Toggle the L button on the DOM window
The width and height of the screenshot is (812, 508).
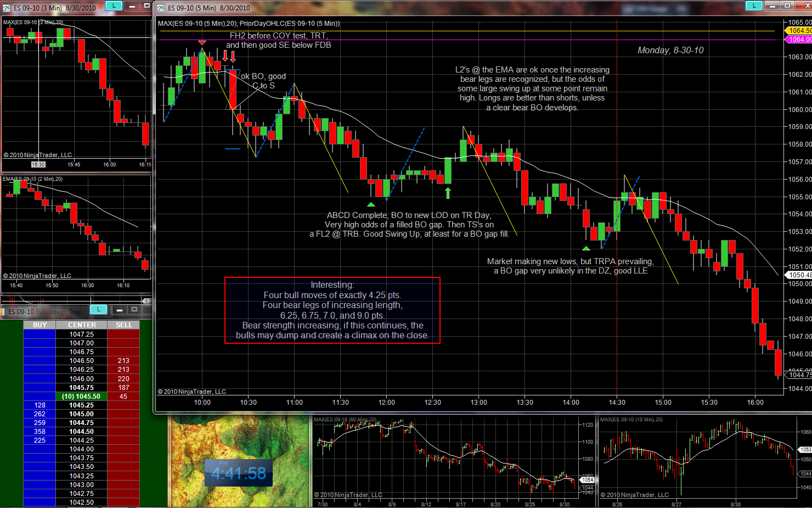tap(98, 310)
